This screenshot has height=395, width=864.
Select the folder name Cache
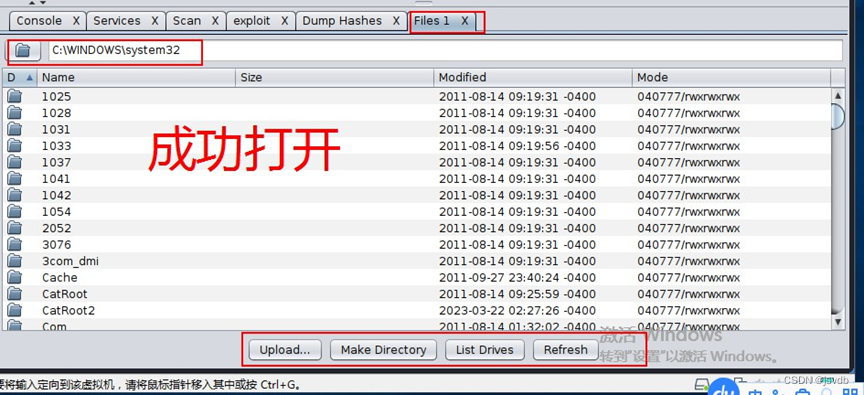(x=60, y=277)
